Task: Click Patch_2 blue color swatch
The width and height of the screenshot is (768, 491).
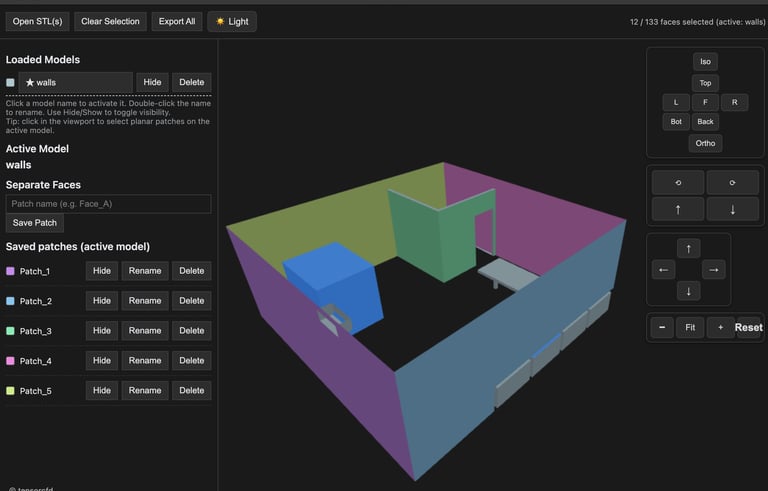Action: pyautogui.click(x=10, y=301)
